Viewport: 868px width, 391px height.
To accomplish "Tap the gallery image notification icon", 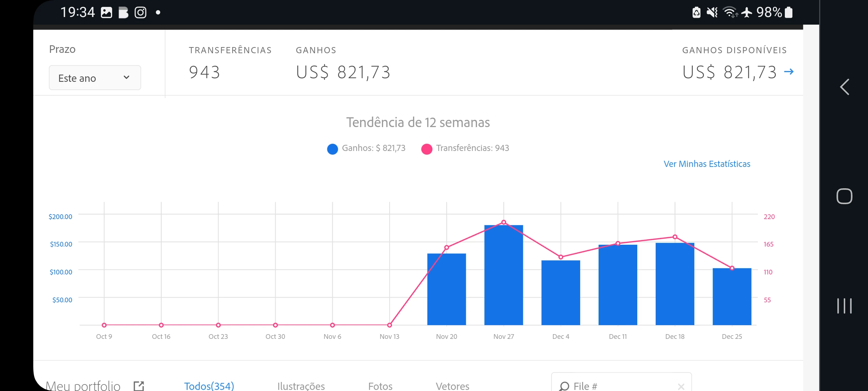I will [x=106, y=13].
